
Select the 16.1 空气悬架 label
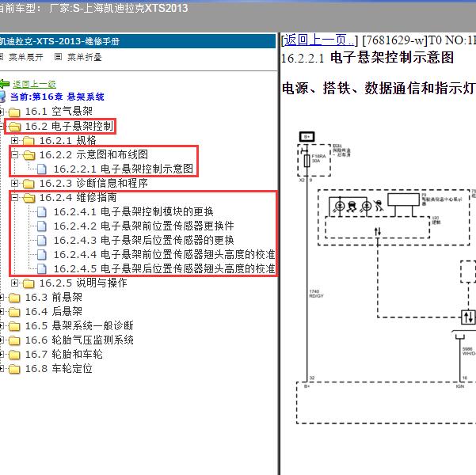click(x=59, y=112)
